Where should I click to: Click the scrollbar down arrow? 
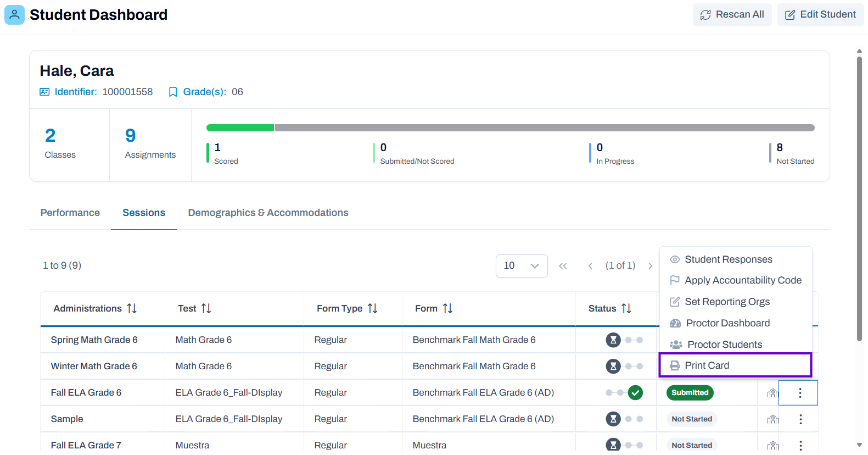[x=859, y=445]
